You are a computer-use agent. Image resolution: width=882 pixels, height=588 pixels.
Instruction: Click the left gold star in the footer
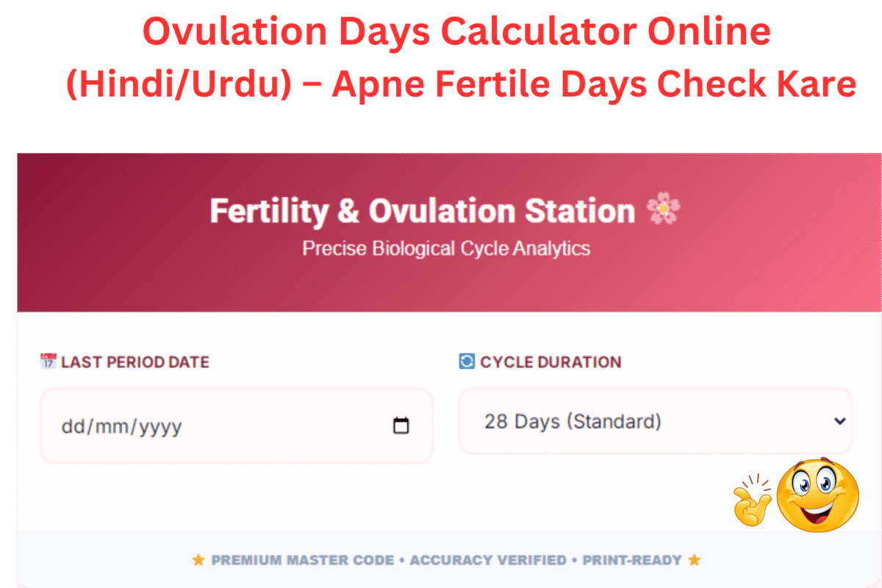[x=198, y=560]
